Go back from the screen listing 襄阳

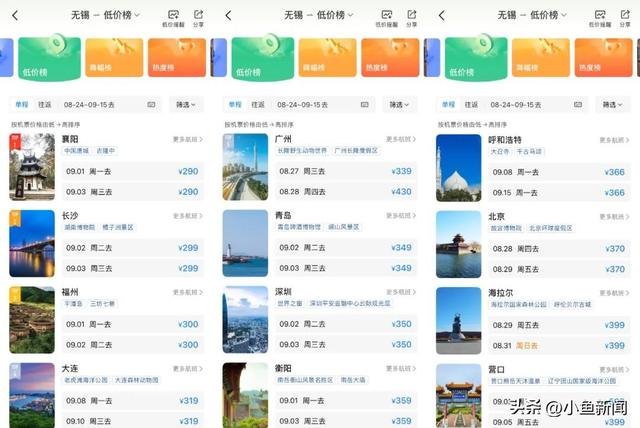tap(15, 16)
